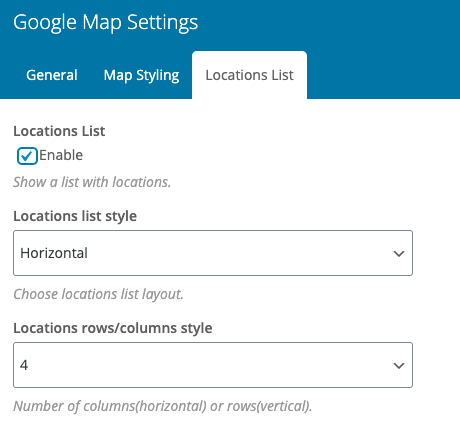Viewport: 460px width, 430px height.
Task: Click the selected value 4 text
Action: pyautogui.click(x=24, y=365)
